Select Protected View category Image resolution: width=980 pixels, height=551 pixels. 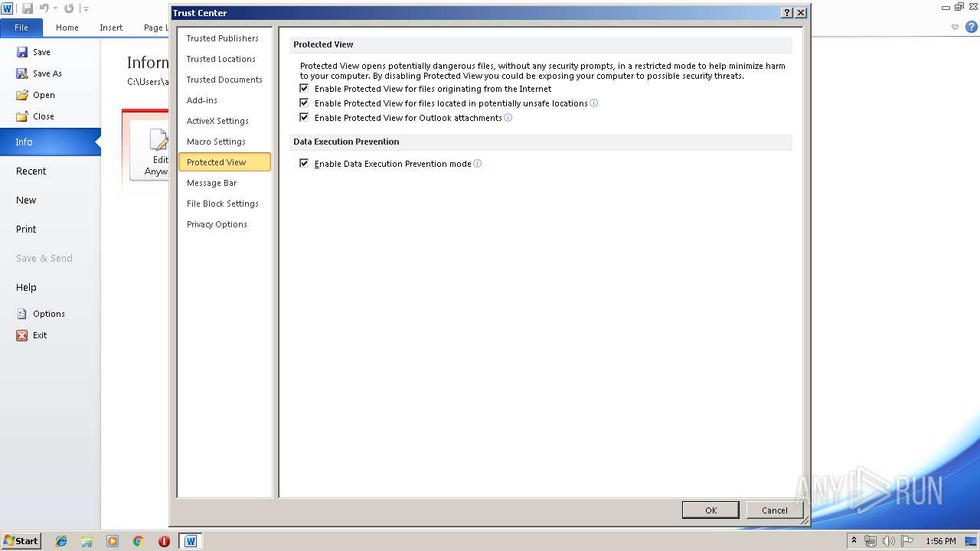coord(224,162)
